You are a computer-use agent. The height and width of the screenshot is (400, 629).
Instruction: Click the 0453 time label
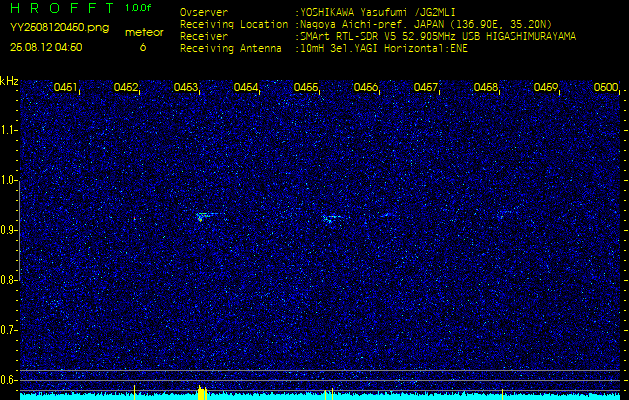point(186,87)
